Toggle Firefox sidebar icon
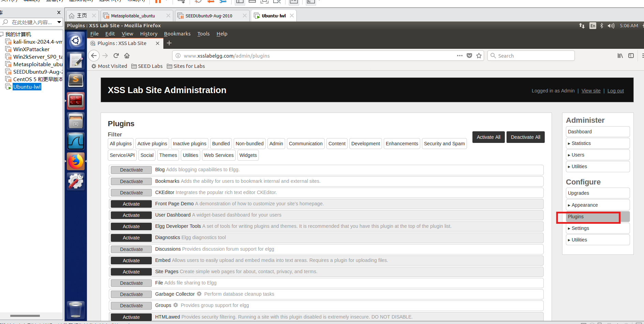Image resolution: width=644 pixels, height=324 pixels. tap(631, 56)
